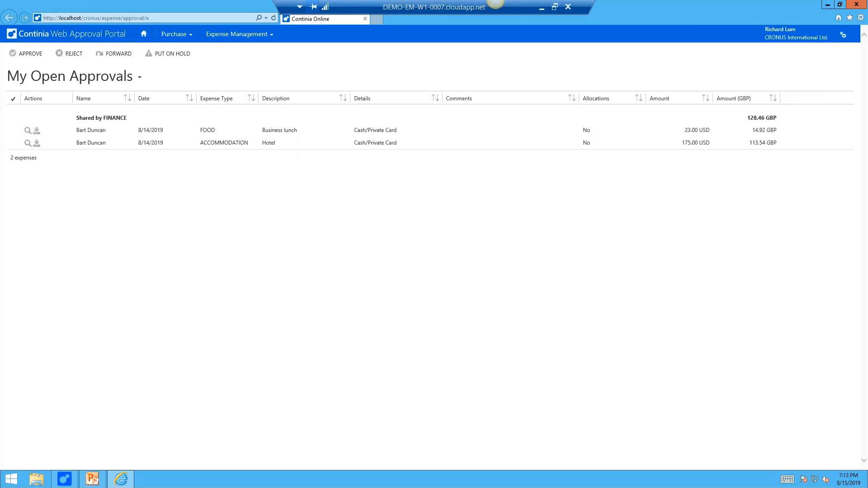Click the browser Back button
The width and height of the screenshot is (868, 488).
9,18
